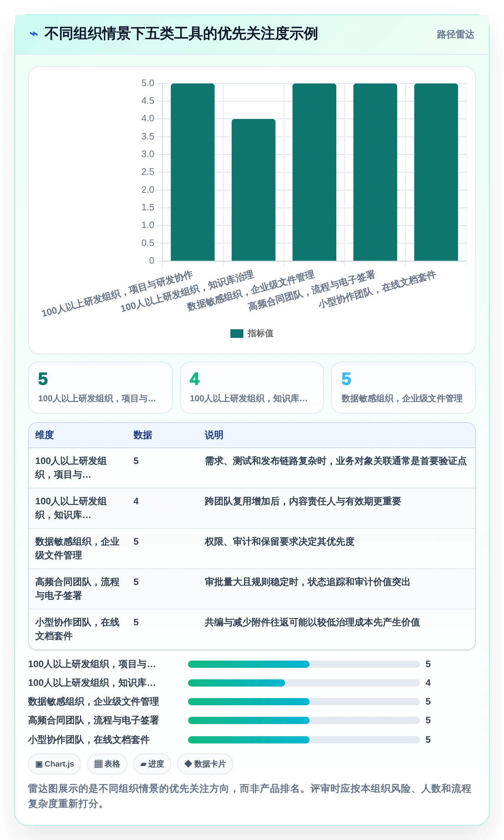
Task: Click the description 审批量大且规则稳定时
Action: coord(307,582)
